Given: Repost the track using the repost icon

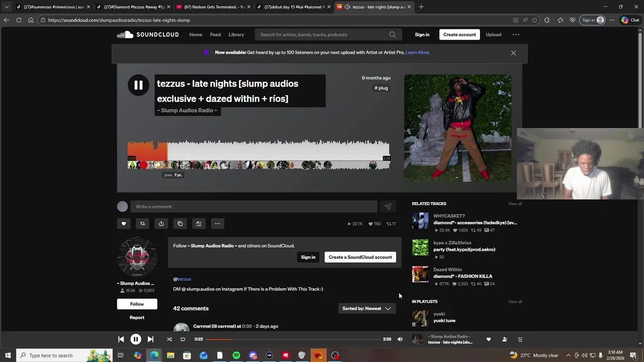Looking at the screenshot, I should coord(142,224).
